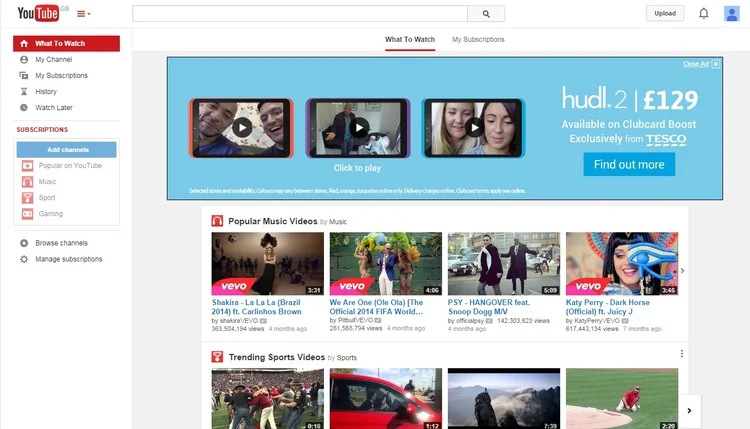Close the ad with the X icon
Viewport: 750px width, 429px height.
coord(716,64)
